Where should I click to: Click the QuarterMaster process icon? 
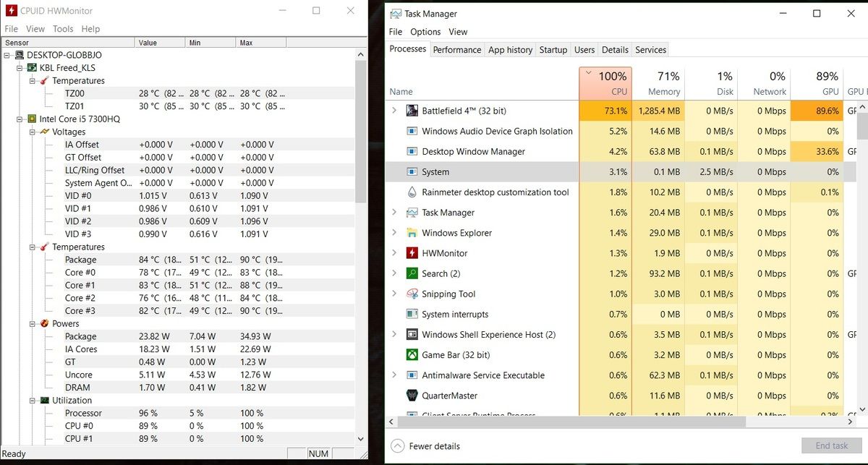pyautogui.click(x=412, y=396)
